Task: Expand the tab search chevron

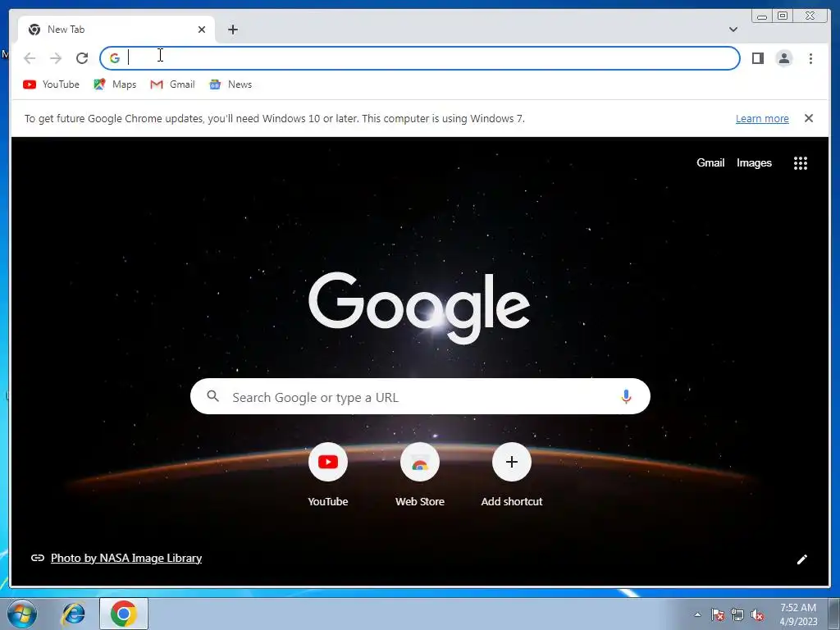Action: pos(733,30)
